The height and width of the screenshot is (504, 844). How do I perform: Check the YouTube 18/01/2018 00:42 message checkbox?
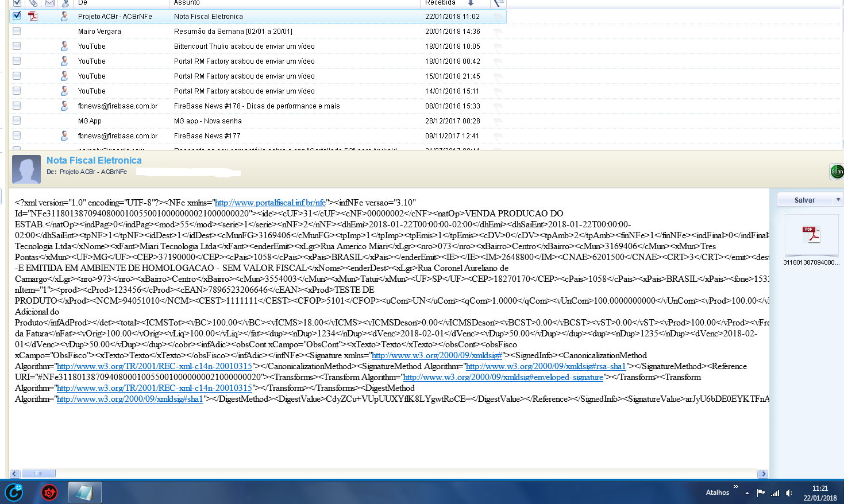tap(17, 61)
